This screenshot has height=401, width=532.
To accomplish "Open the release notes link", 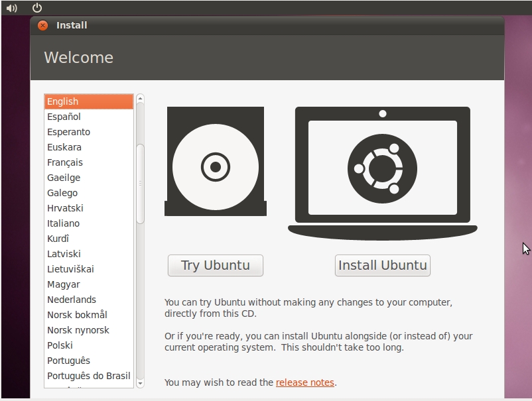I will tap(305, 382).
